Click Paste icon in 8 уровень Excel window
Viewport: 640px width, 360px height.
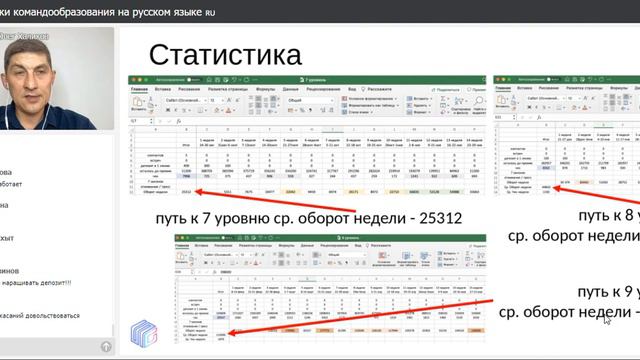pos(502,100)
